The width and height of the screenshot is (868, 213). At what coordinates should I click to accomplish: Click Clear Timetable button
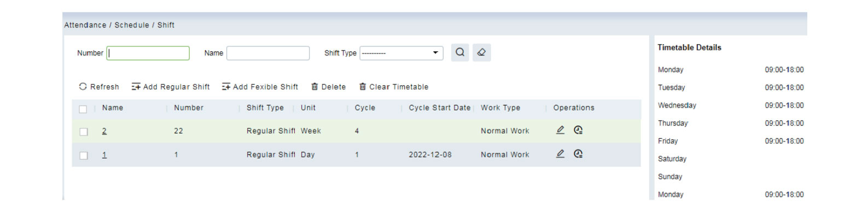[394, 87]
